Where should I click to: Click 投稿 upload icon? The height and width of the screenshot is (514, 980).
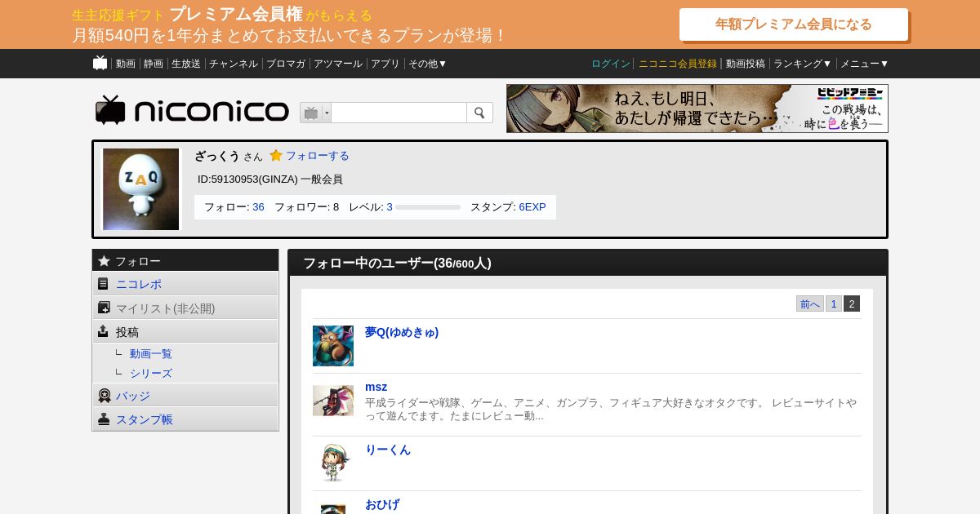(103, 331)
